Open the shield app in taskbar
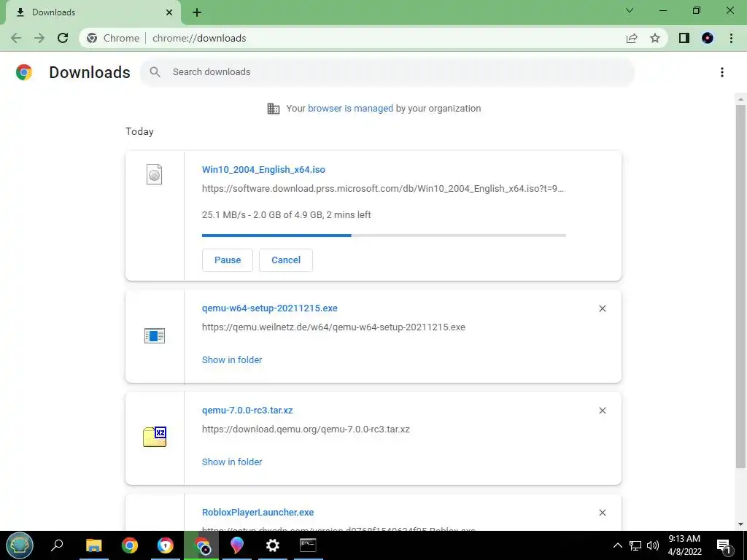 pos(166,545)
